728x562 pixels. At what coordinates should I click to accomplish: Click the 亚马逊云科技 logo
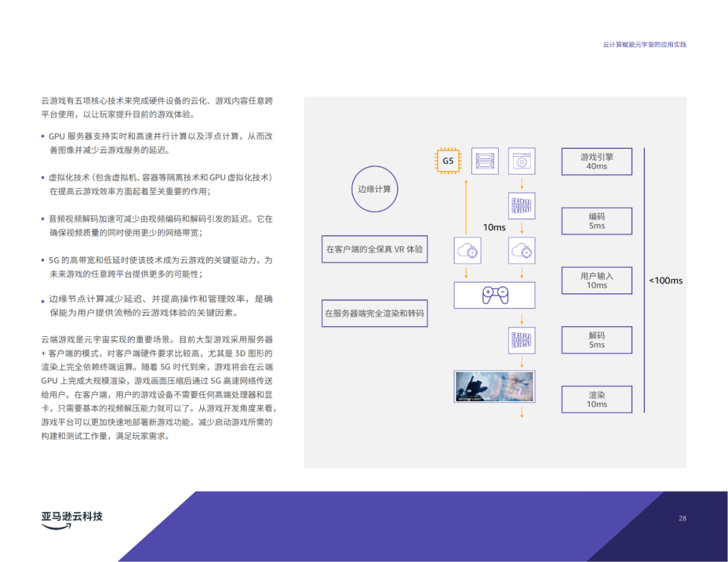(x=71, y=520)
